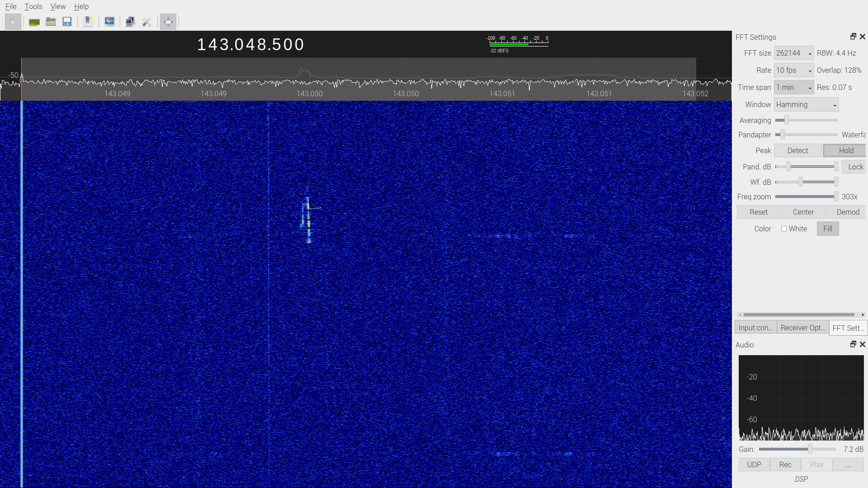Open the Help menu
Viewport: 868px width, 488px height.
pos(81,6)
